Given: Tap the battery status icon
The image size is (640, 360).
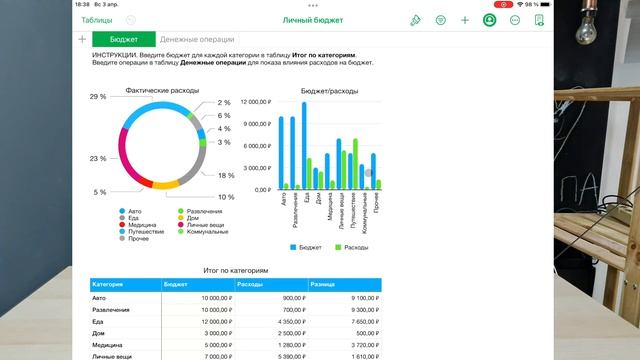Looking at the screenshot, I should (546, 4).
